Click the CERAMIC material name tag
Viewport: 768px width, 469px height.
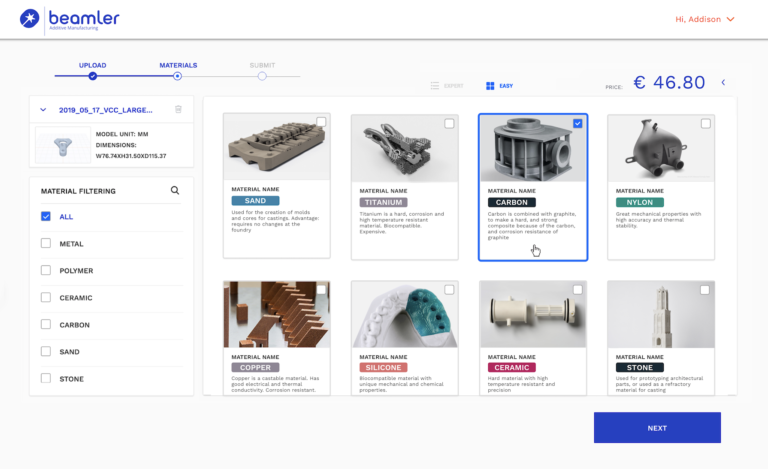point(512,367)
